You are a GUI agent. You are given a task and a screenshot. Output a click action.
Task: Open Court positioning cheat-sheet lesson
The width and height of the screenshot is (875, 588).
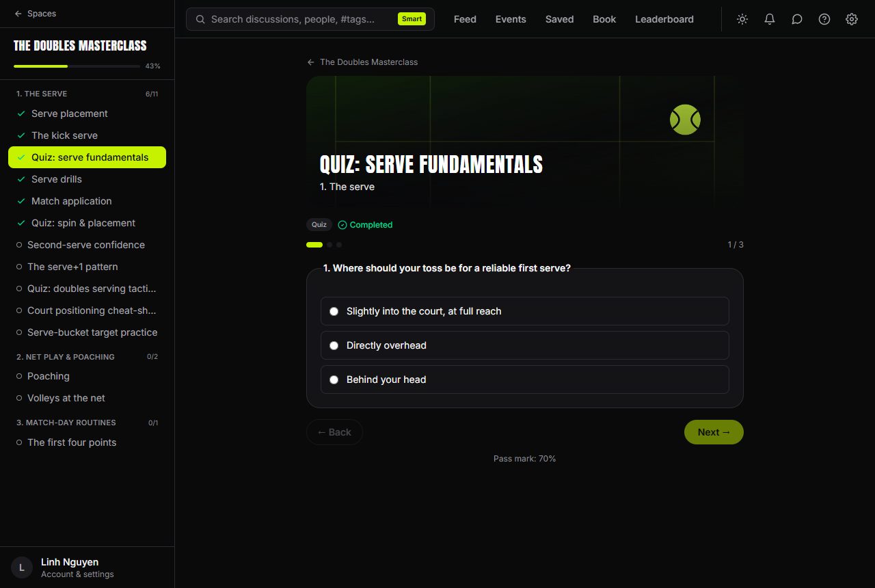(x=87, y=310)
